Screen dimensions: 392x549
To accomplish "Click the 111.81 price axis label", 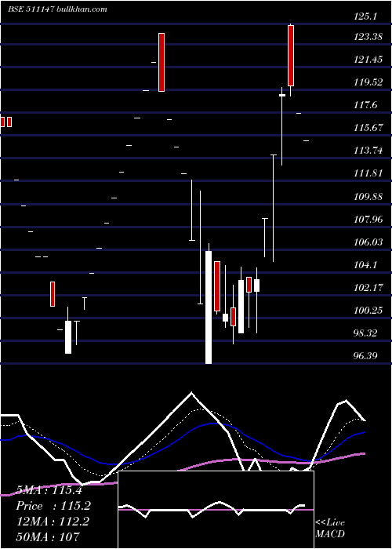I will (x=368, y=173).
